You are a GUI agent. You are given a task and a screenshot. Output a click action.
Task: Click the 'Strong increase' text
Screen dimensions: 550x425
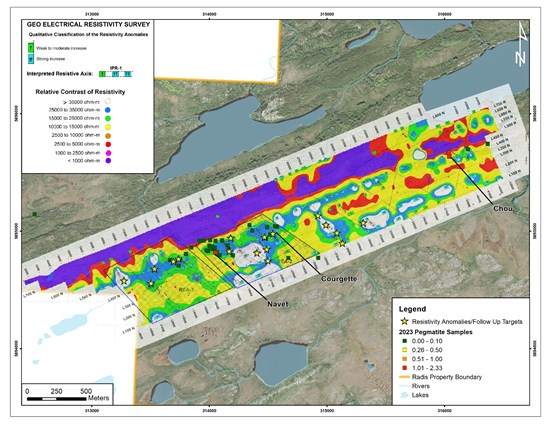point(51,59)
